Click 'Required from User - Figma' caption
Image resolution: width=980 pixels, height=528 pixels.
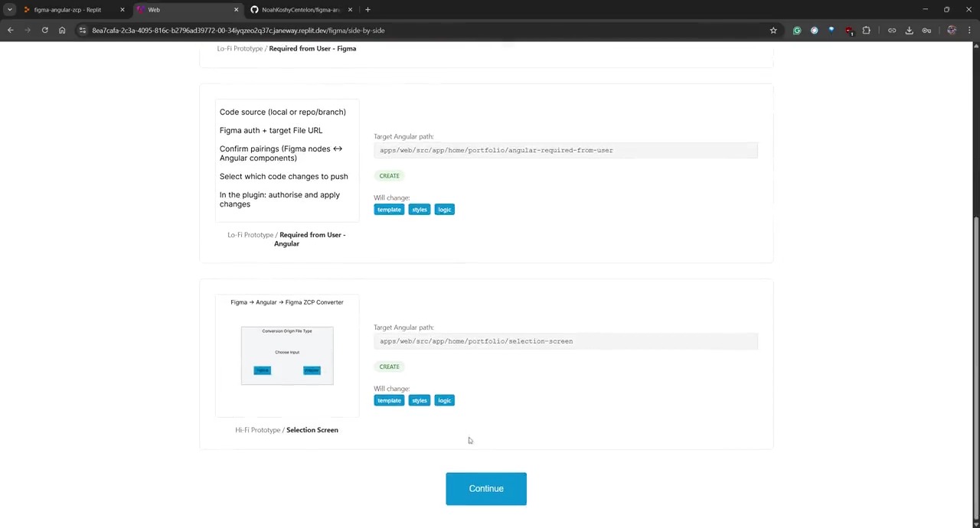tap(312, 48)
